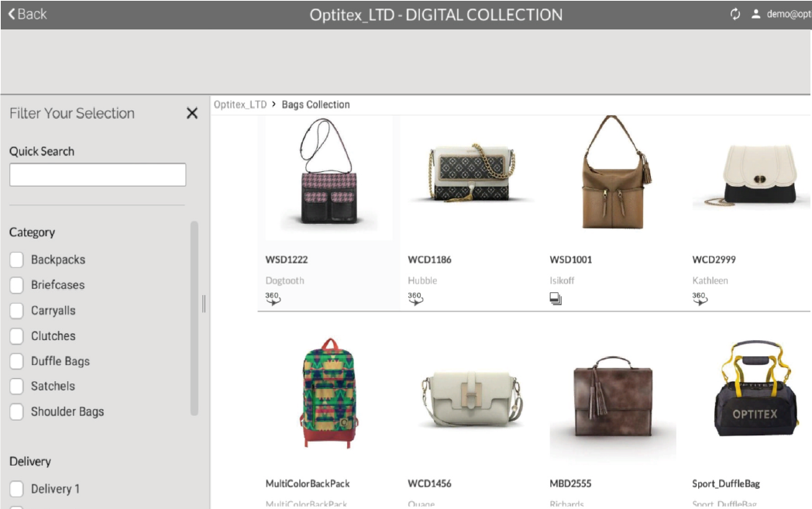Launch 360 view for WCD1186 Hubble

point(415,298)
